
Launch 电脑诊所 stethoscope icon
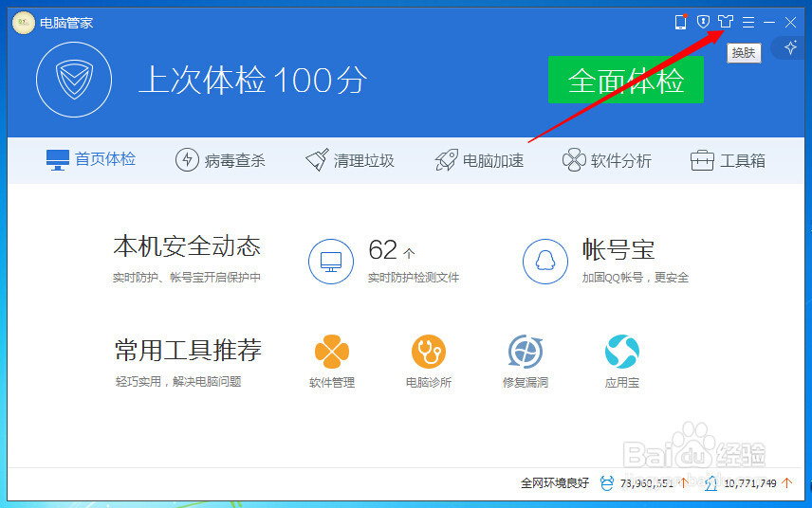[429, 352]
